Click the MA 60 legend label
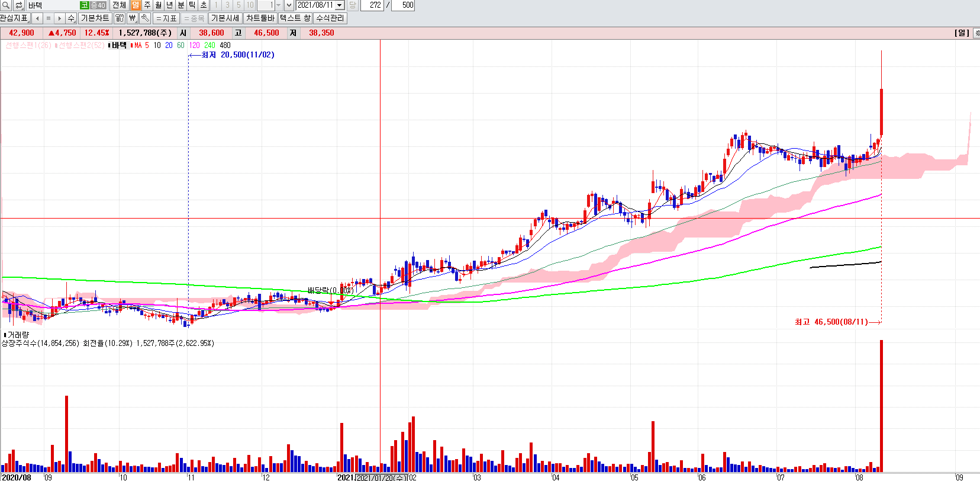This screenshot has width=980, height=481. tap(180, 45)
